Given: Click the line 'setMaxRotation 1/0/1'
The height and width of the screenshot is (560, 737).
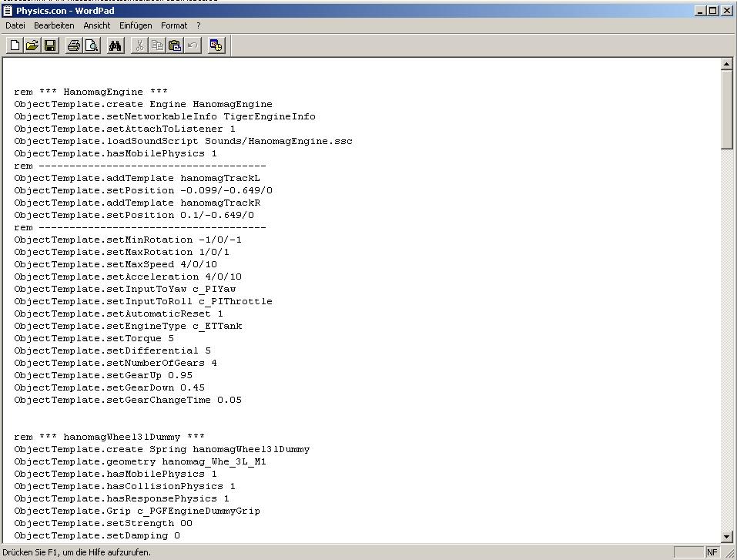Looking at the screenshot, I should click(x=122, y=252).
